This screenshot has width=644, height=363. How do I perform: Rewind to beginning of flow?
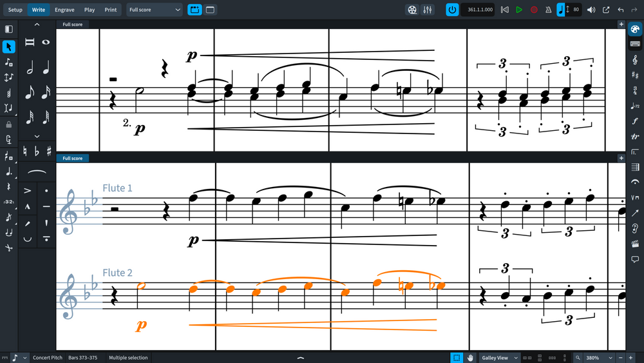[x=505, y=10]
